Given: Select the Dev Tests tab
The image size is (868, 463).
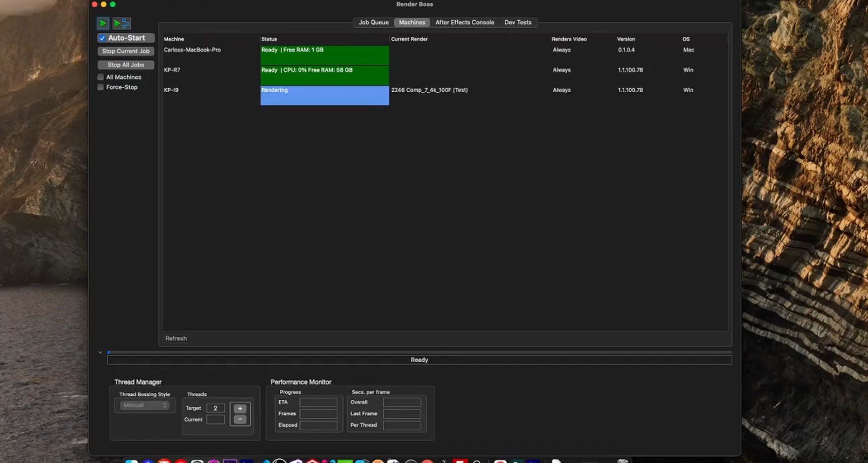Looking at the screenshot, I should tap(518, 23).
